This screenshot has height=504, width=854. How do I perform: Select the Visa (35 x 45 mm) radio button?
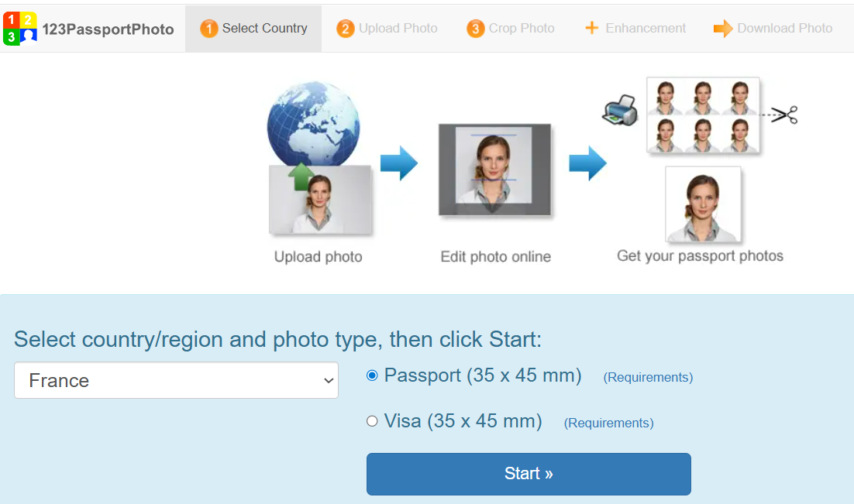372,421
